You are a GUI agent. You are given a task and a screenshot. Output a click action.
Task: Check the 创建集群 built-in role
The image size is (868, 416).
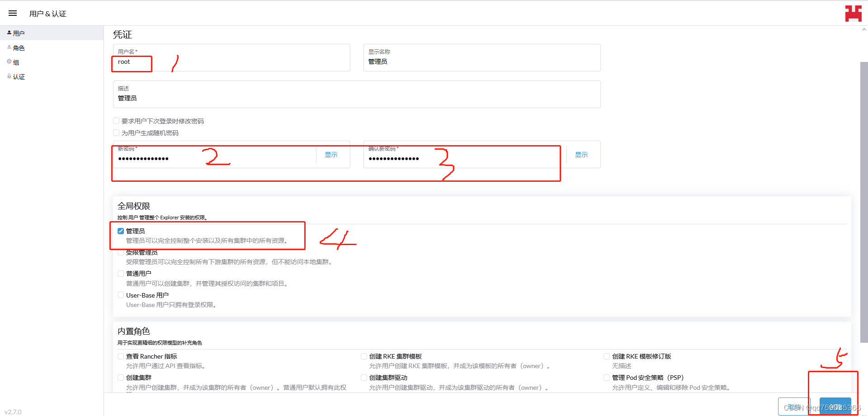(121, 378)
